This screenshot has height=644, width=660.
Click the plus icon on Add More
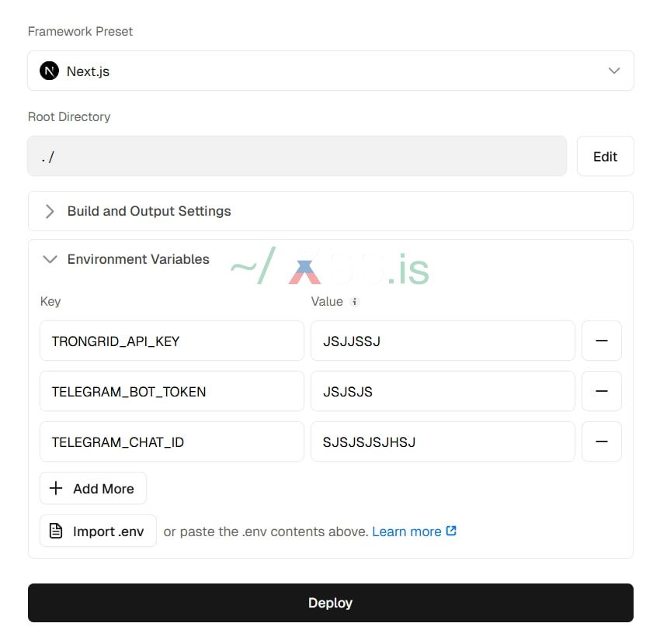(56, 489)
